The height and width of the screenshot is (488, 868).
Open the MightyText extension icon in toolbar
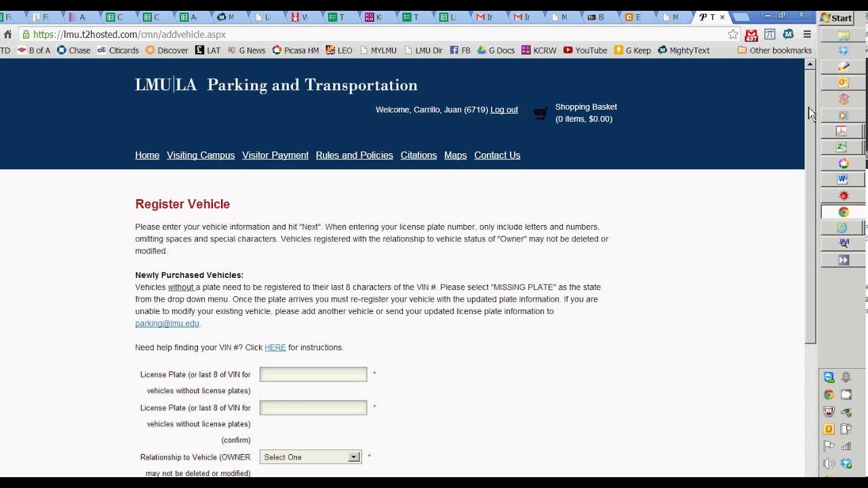click(788, 34)
